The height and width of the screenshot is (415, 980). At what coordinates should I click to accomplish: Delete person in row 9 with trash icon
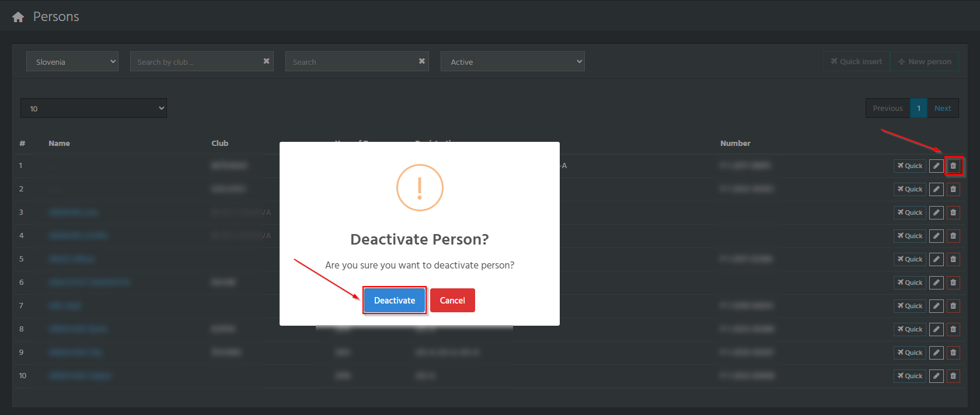(x=953, y=353)
